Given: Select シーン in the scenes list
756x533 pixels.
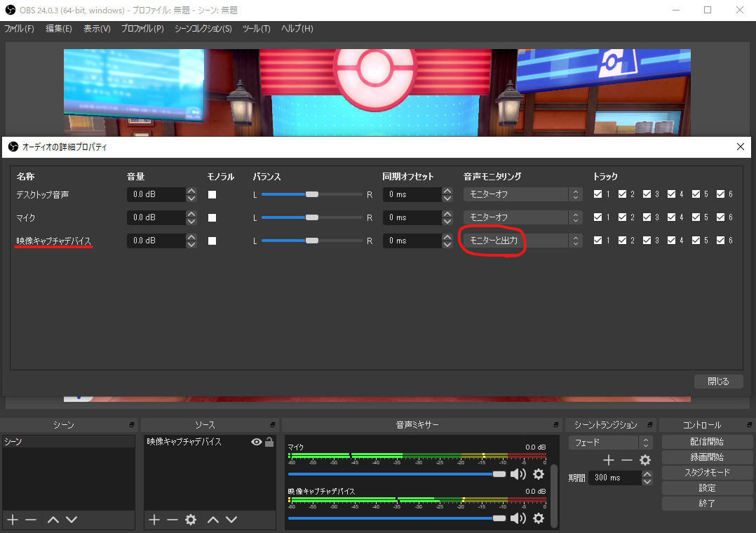Looking at the screenshot, I should pos(68,442).
